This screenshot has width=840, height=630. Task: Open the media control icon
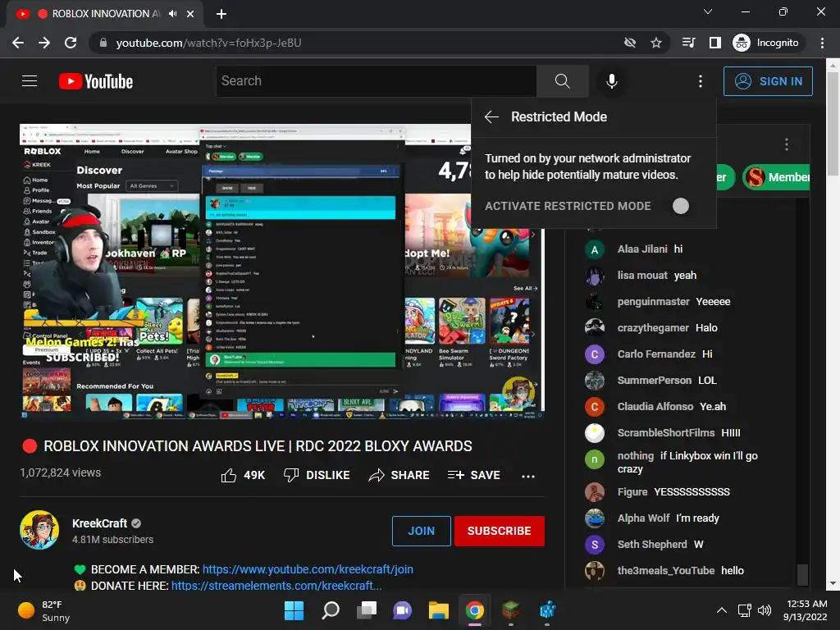point(689,43)
